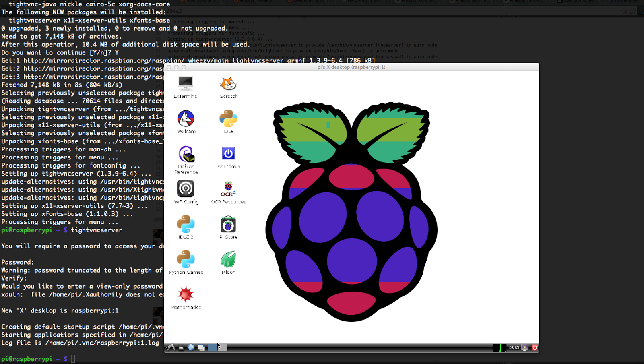
Task: Click "New 'X' desktop is raspberrypi:1" in terminal
Action: (x=60, y=310)
